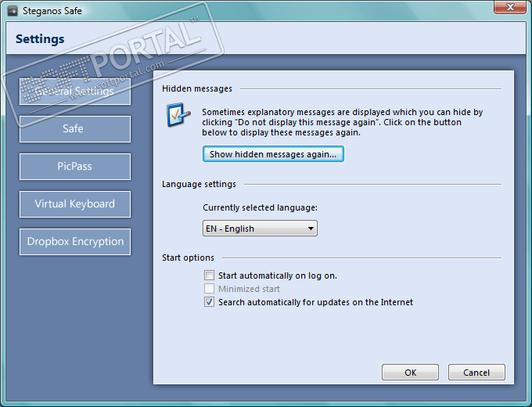
Task: Go to the PicPass settings tab
Action: [x=74, y=167]
